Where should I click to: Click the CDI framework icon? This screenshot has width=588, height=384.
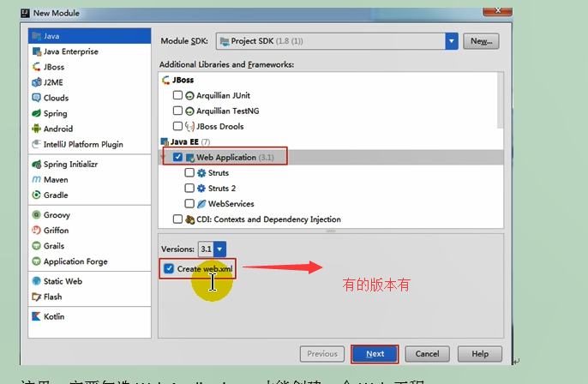(190, 219)
